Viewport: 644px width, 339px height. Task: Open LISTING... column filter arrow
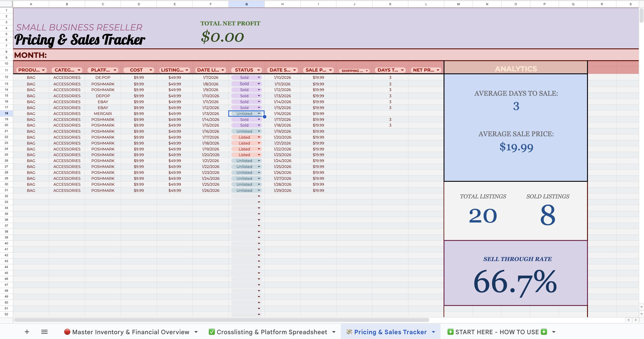187,70
